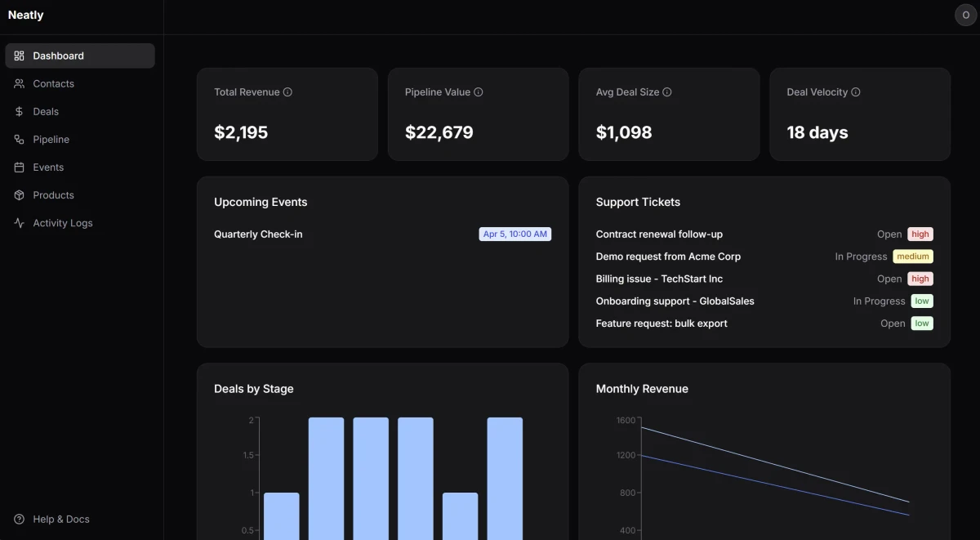Click high badge on Billing issue ticket
980x540 pixels.
pyautogui.click(x=920, y=279)
